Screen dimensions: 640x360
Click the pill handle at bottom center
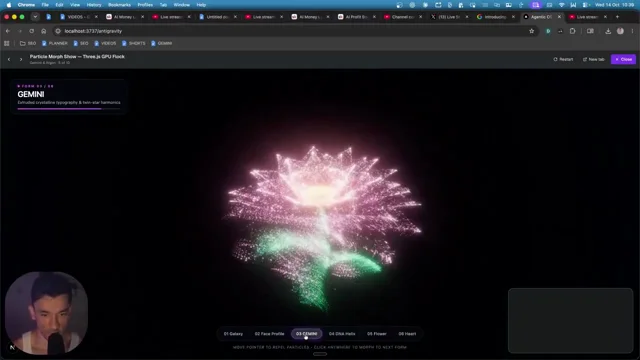click(x=320, y=354)
